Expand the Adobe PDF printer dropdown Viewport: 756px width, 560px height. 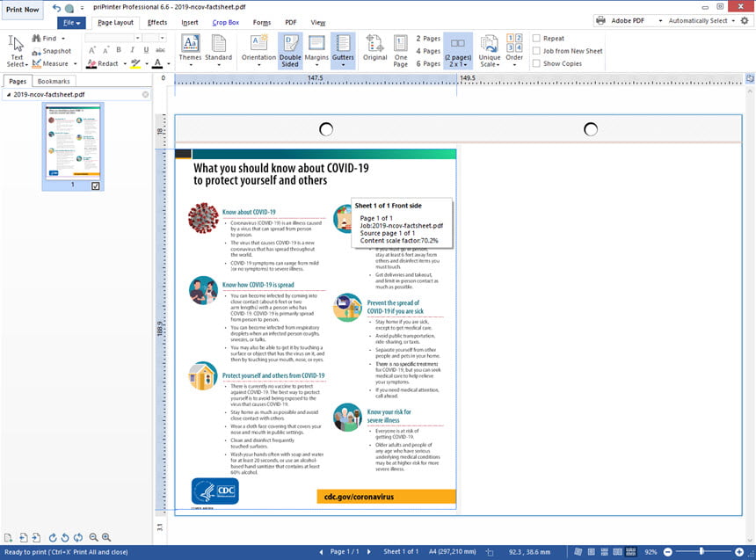660,21
